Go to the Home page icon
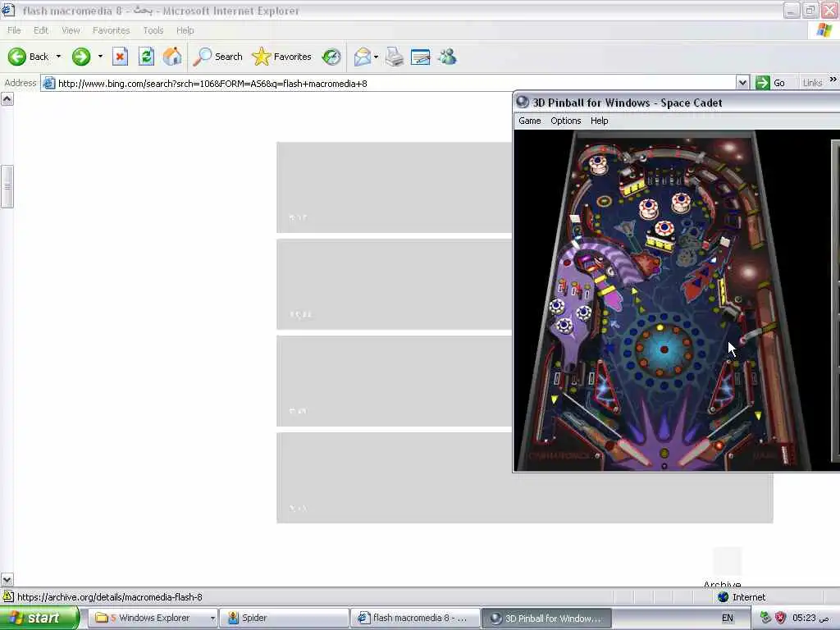Screen dimensions: 840x630 coord(172,57)
